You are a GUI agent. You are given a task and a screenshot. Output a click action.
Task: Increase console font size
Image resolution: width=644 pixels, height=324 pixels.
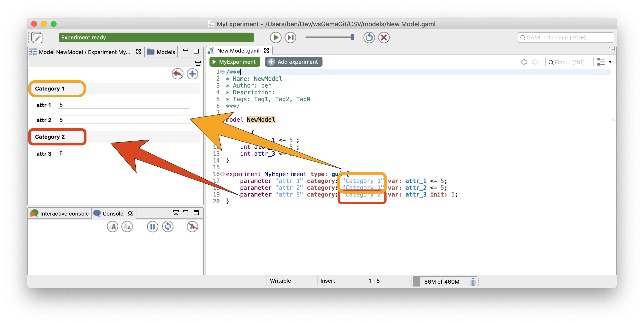[113, 227]
